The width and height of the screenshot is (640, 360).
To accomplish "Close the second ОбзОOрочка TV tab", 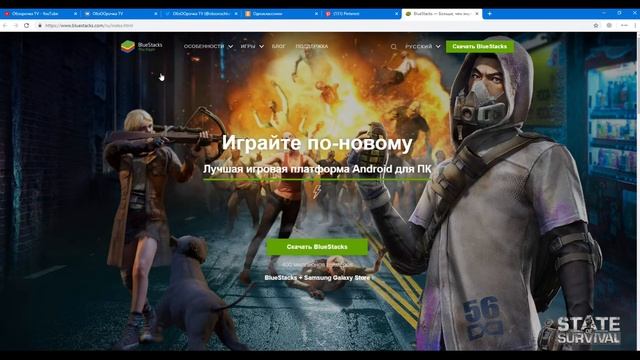I will coord(156,13).
